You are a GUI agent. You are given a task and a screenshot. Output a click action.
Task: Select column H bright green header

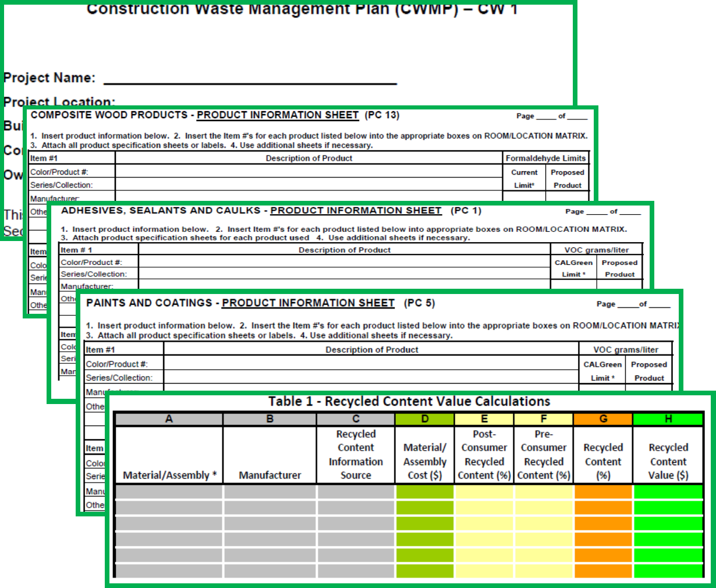coord(668,419)
